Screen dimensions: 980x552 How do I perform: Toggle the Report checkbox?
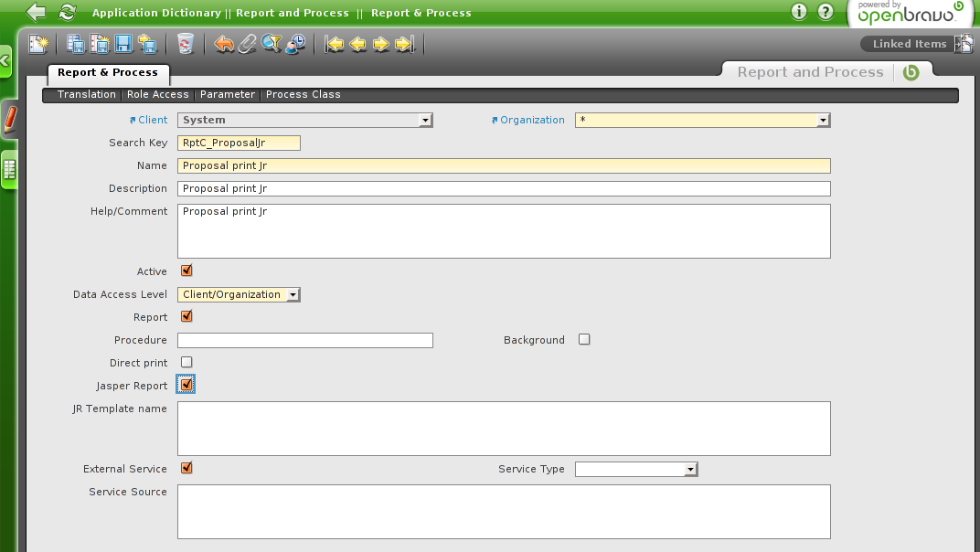186,316
